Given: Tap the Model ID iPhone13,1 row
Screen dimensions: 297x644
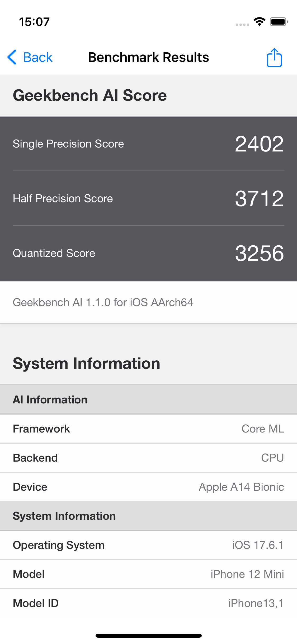Looking at the screenshot, I should pos(148,603).
